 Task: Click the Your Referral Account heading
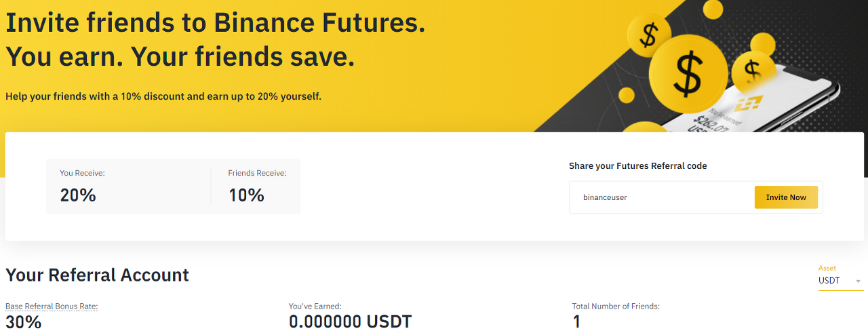[x=97, y=275]
